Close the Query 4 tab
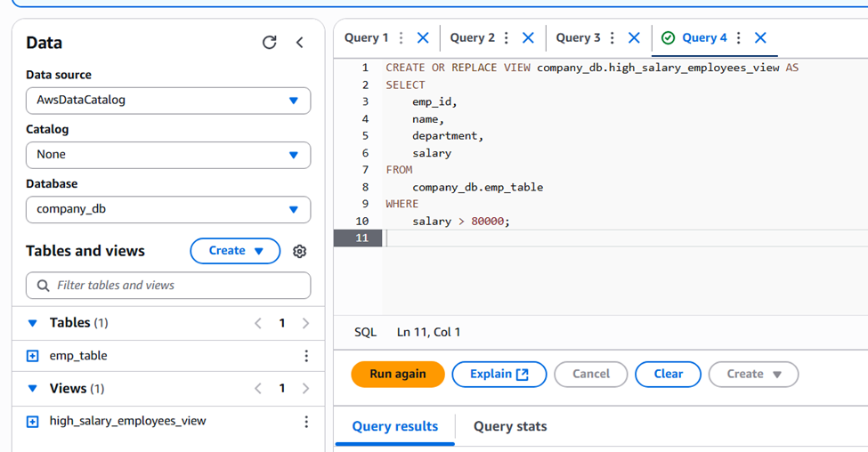Screen dimensions: 868x452 tap(760, 37)
